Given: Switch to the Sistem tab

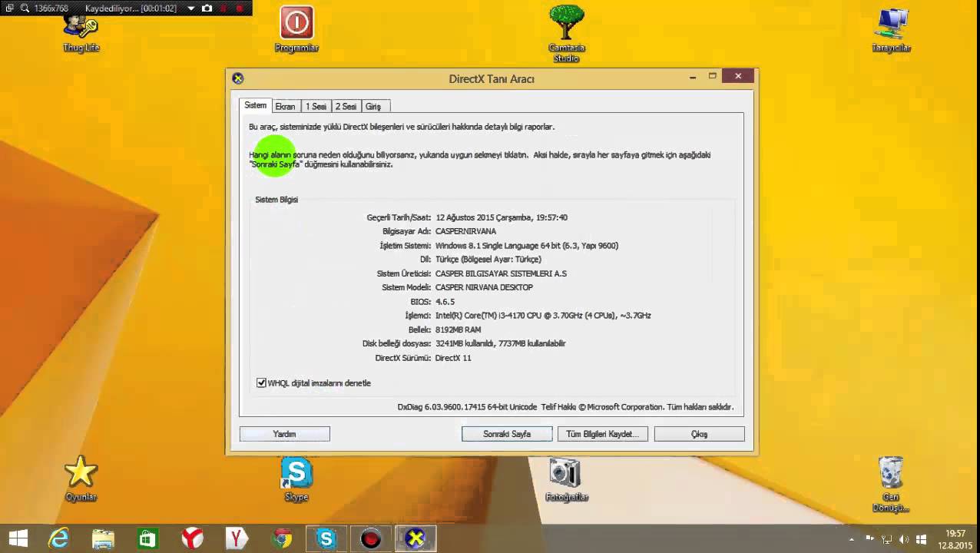Looking at the screenshot, I should 256,105.
